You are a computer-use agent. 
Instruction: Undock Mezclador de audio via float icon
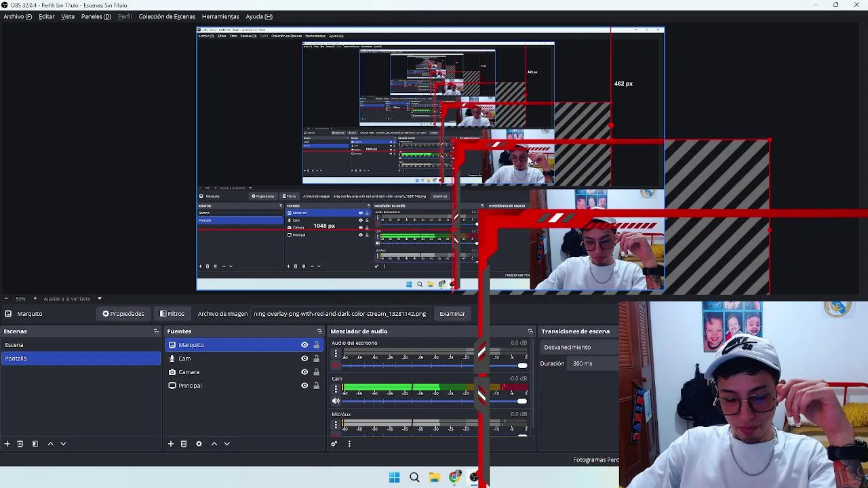(530, 331)
